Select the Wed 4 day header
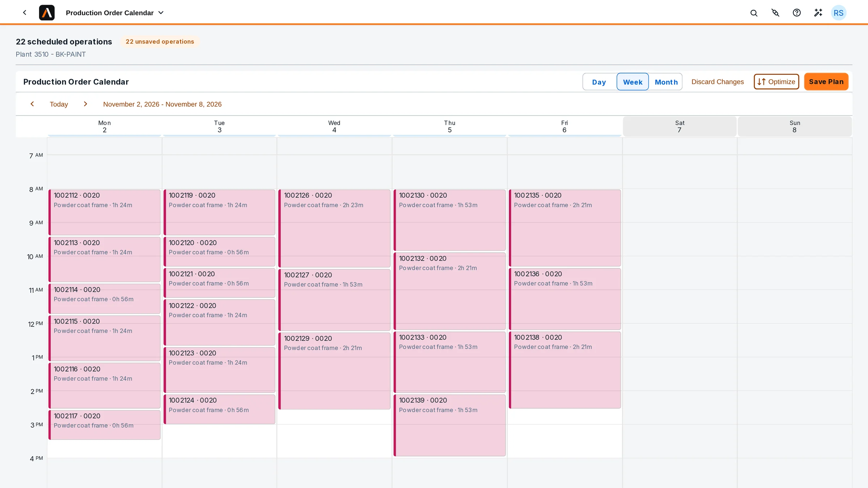The image size is (868, 488). [x=334, y=126]
